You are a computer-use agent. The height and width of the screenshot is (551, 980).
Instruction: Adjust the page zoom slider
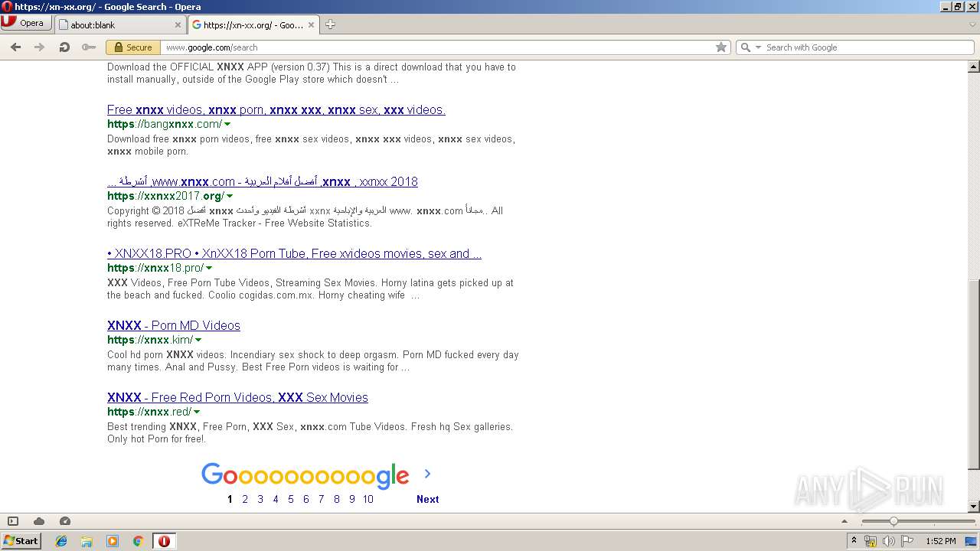click(x=893, y=521)
